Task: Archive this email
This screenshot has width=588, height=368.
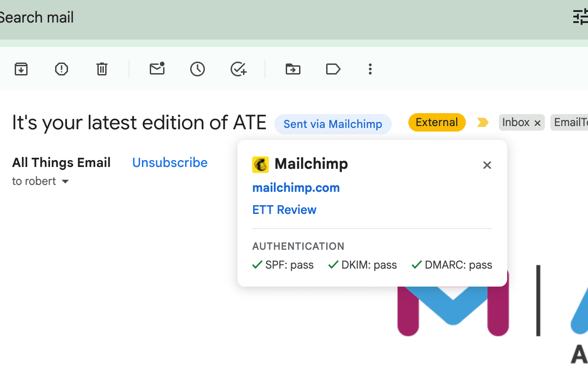Action: pos(21,69)
